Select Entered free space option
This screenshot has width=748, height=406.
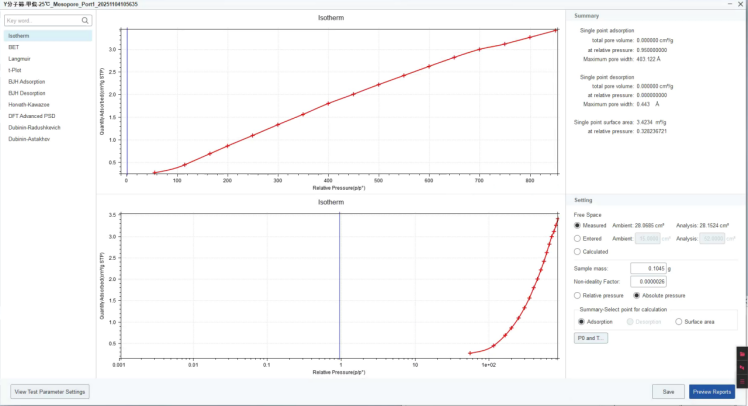(578, 239)
